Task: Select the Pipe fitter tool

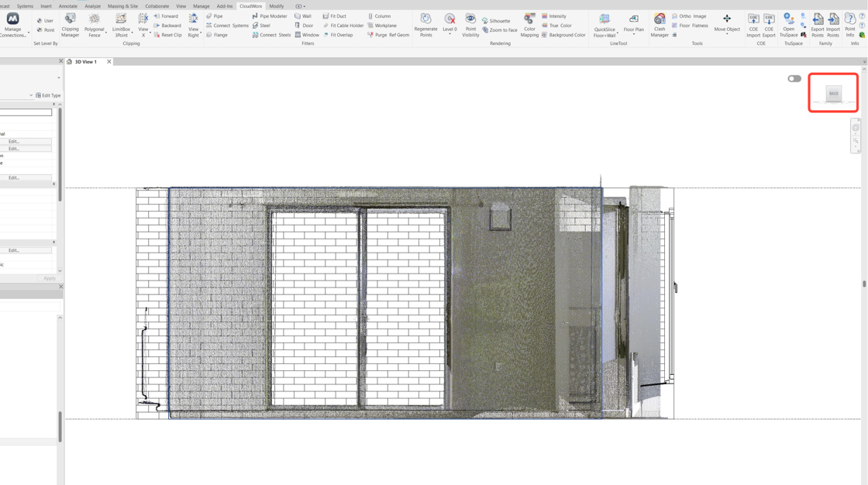Action: point(214,16)
